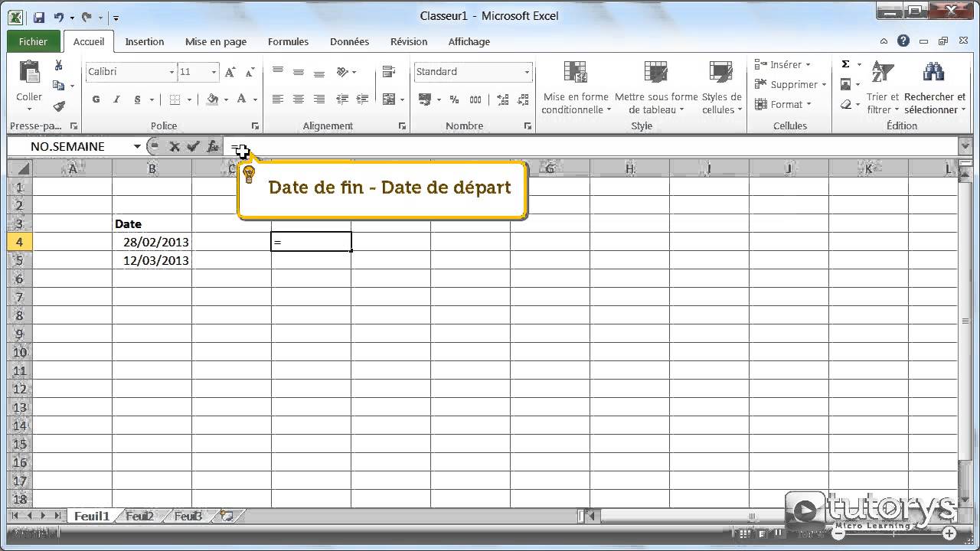
Task: Click the borders icon in Police group
Action: (175, 99)
